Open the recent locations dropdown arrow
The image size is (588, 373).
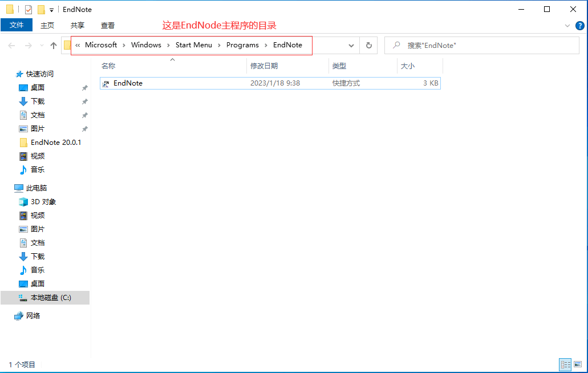(x=42, y=46)
